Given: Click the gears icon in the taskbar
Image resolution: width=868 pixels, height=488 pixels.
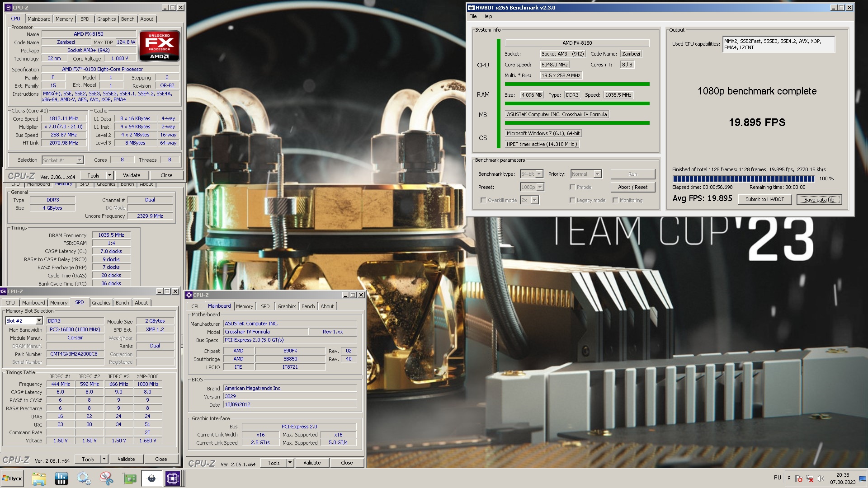Looking at the screenshot, I should [84, 478].
